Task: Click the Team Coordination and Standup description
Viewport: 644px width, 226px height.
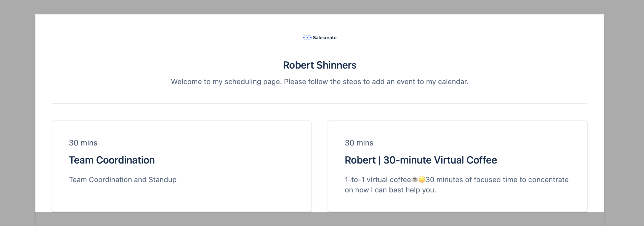Action: tap(123, 180)
